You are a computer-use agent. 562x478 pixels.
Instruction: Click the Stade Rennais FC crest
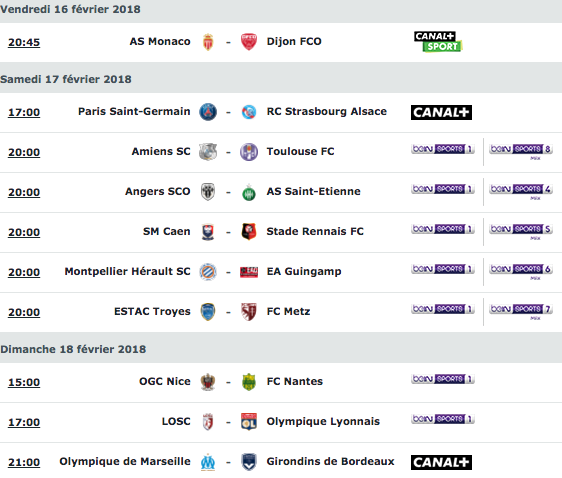pyautogui.click(x=249, y=232)
